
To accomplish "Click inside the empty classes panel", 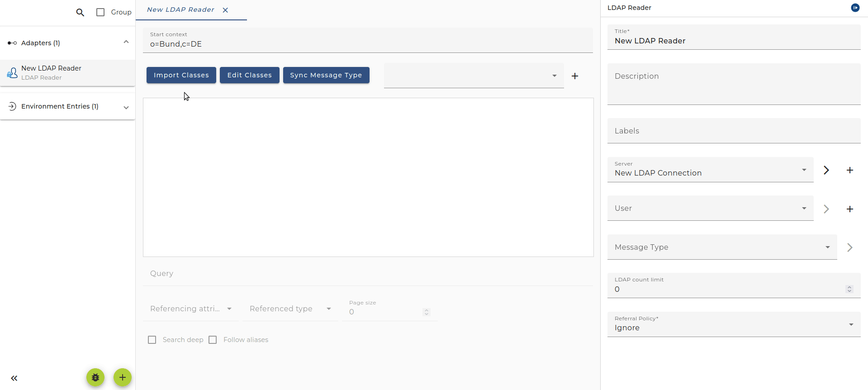I will click(368, 177).
